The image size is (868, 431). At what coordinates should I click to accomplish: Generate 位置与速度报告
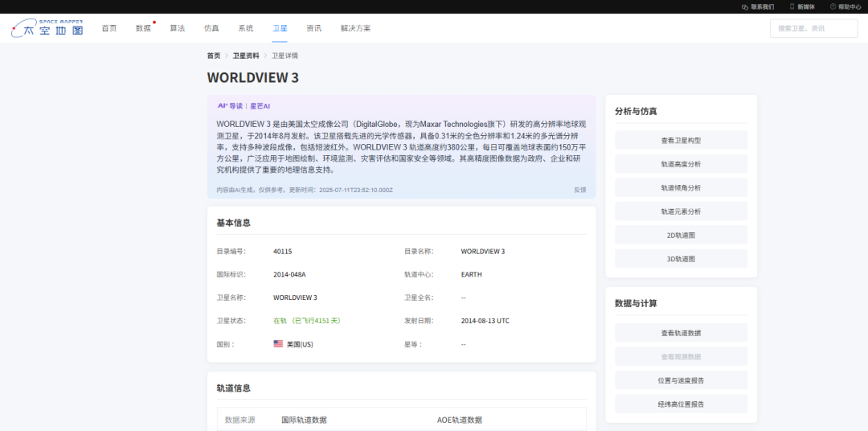[681, 380]
